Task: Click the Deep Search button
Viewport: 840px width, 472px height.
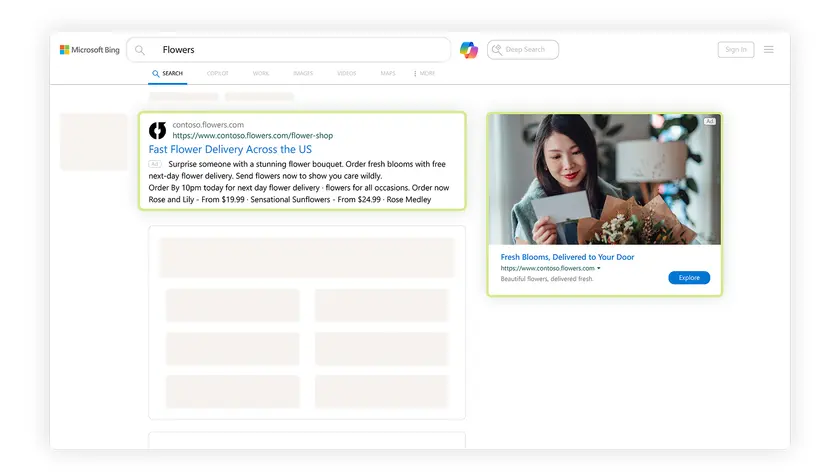Action: coord(523,49)
